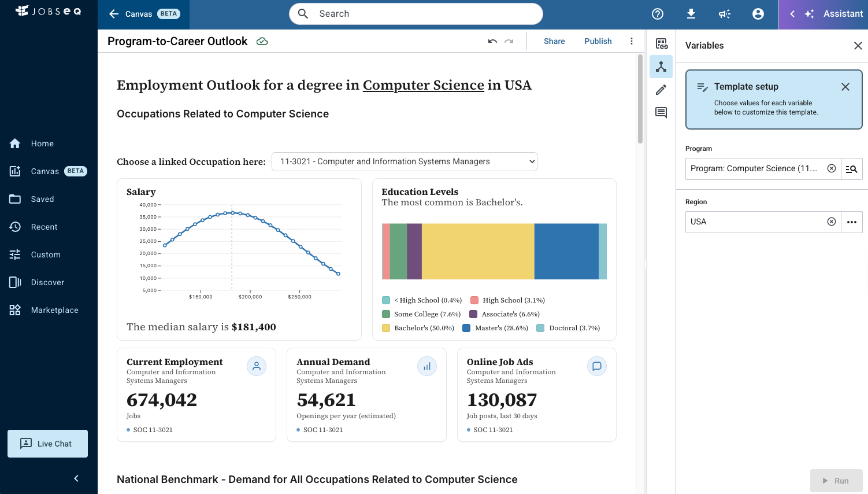The width and height of the screenshot is (868, 494).
Task: Share the Program-to-Career Outlook canvas
Action: click(x=554, y=41)
